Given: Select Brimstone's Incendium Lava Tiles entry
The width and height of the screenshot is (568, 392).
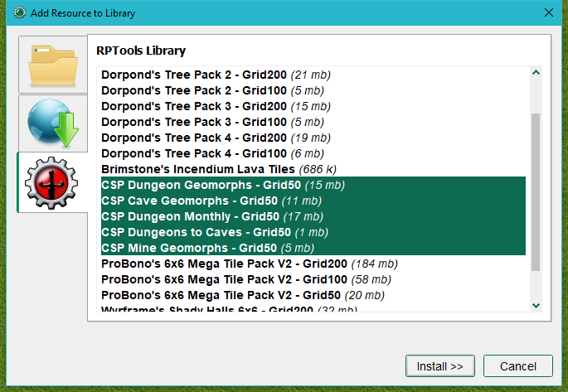Looking at the screenshot, I should (313, 169).
